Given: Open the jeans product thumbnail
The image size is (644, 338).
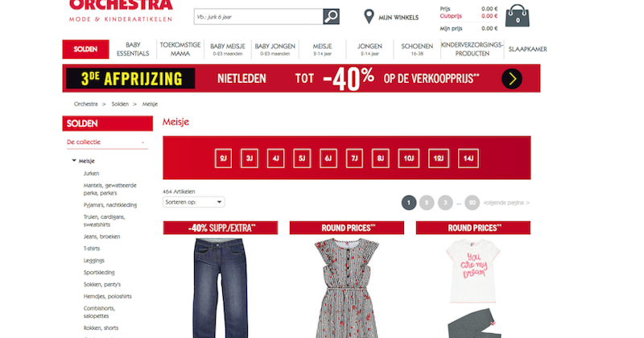Looking at the screenshot, I should (x=221, y=287).
